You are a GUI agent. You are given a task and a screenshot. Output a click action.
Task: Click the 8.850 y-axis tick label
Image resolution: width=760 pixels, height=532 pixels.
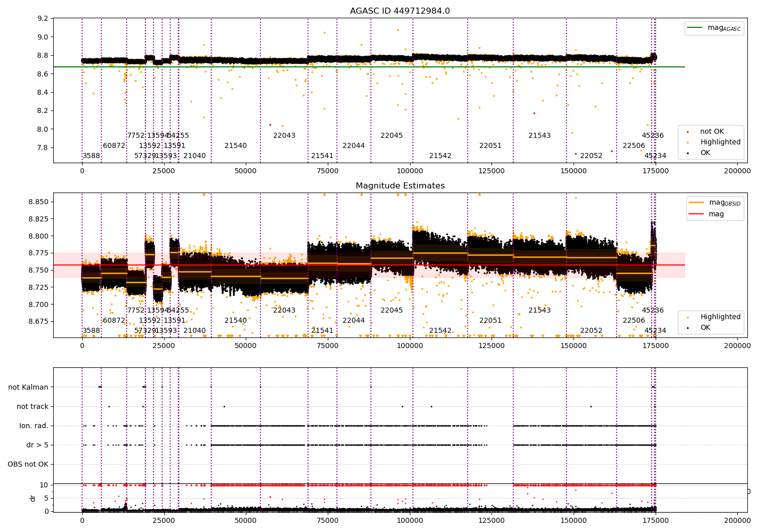39,202
